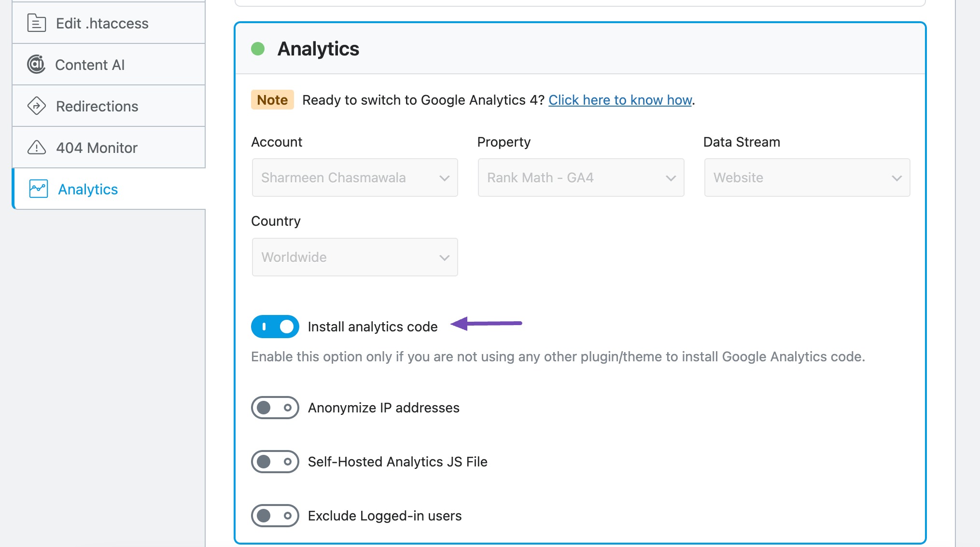Screen dimensions: 980x547
Task: Enable the Anonymize IP addresses toggle
Action: point(275,407)
